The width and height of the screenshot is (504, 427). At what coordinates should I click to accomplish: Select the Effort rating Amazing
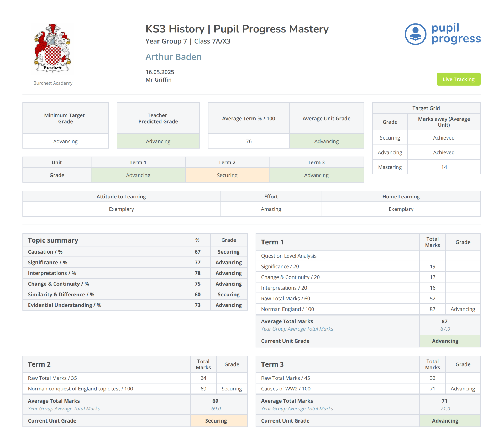(271, 209)
